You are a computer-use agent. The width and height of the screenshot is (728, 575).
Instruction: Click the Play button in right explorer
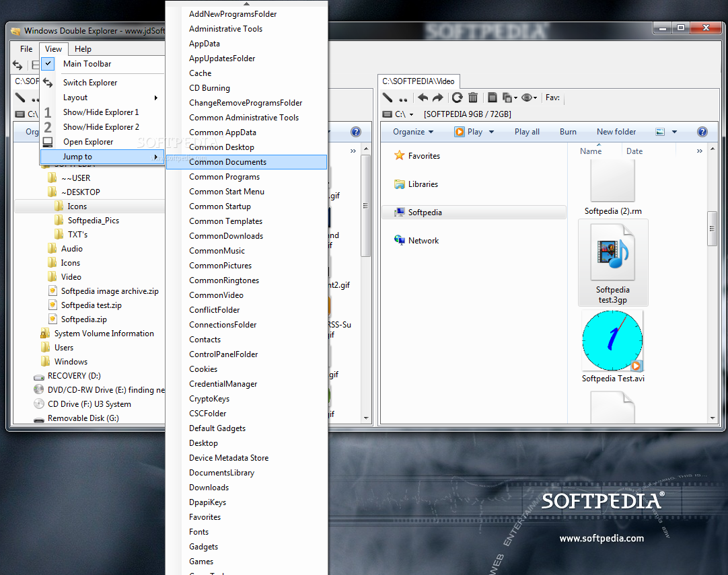(x=468, y=132)
